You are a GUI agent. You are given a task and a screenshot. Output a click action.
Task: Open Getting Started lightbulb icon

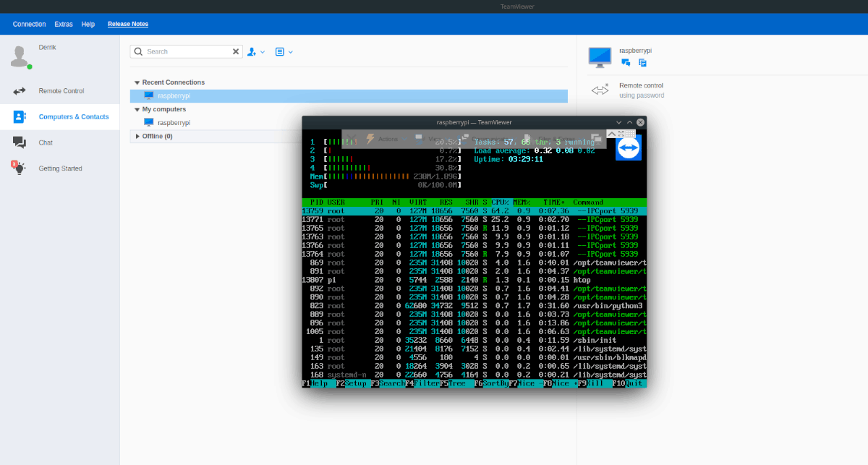coord(20,168)
